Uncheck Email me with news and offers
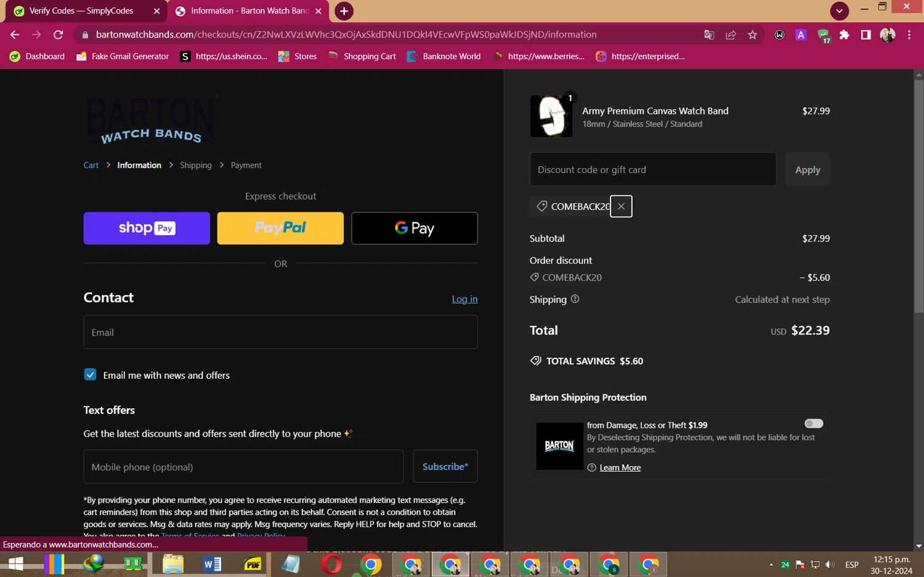Image resolution: width=924 pixels, height=577 pixels. (90, 375)
